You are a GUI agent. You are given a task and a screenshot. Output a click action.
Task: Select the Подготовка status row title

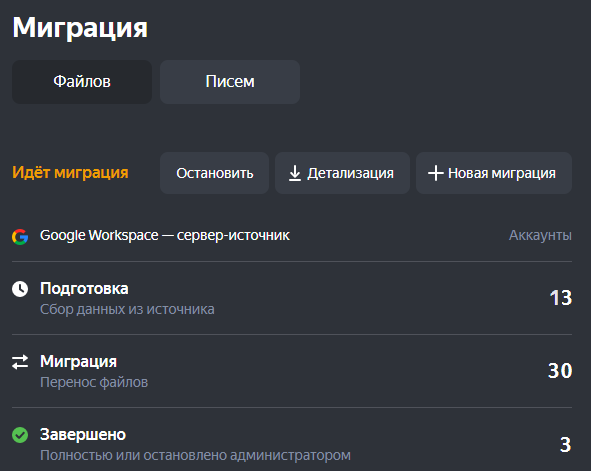click(84, 289)
